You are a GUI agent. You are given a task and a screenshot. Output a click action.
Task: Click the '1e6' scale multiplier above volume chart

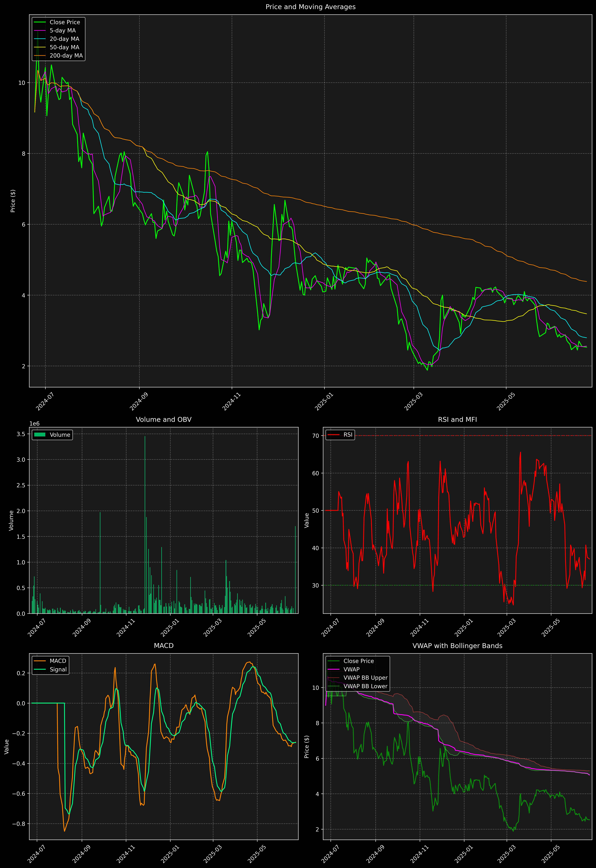[34, 424]
